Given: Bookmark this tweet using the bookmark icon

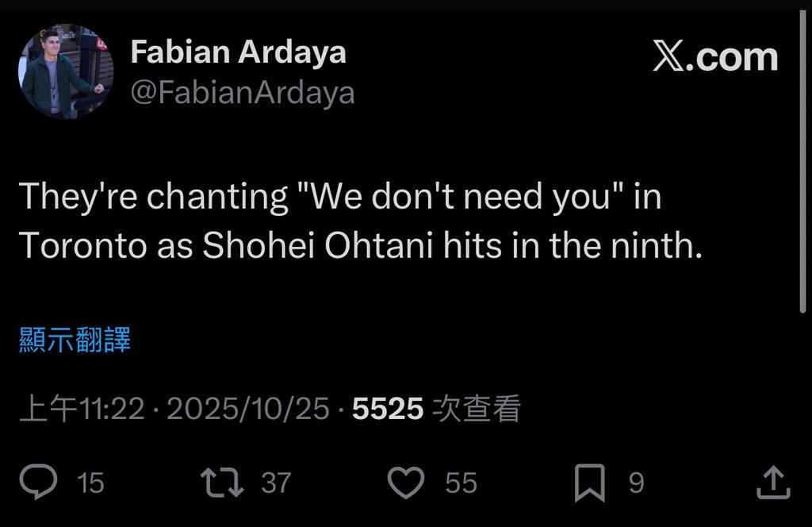Looking at the screenshot, I should pos(590,482).
